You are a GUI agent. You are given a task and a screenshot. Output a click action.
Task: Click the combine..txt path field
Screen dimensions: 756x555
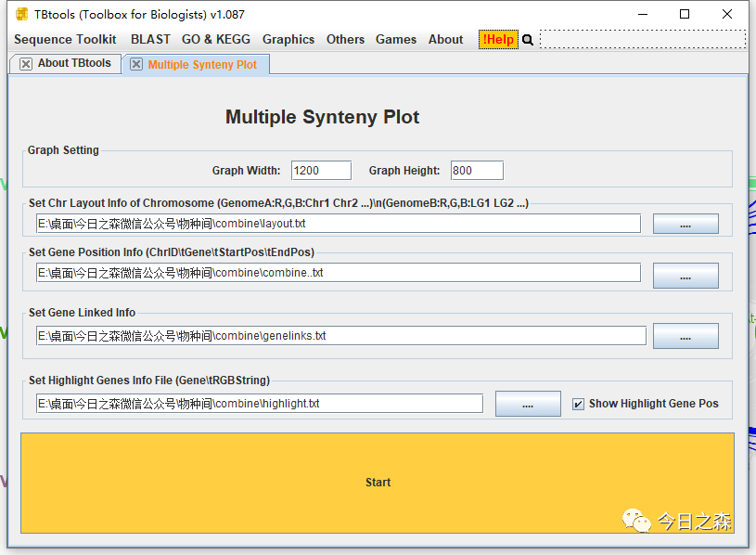point(339,273)
